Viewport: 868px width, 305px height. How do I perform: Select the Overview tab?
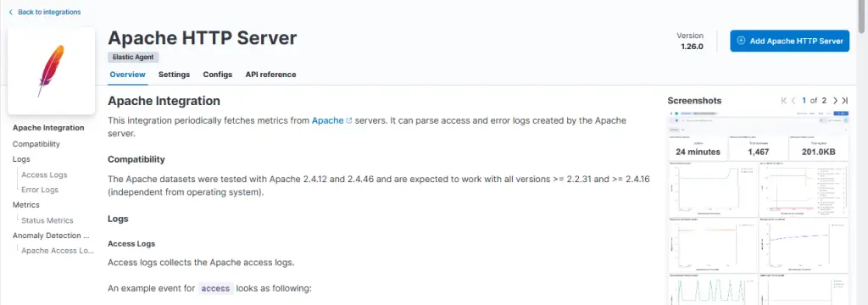tap(128, 75)
